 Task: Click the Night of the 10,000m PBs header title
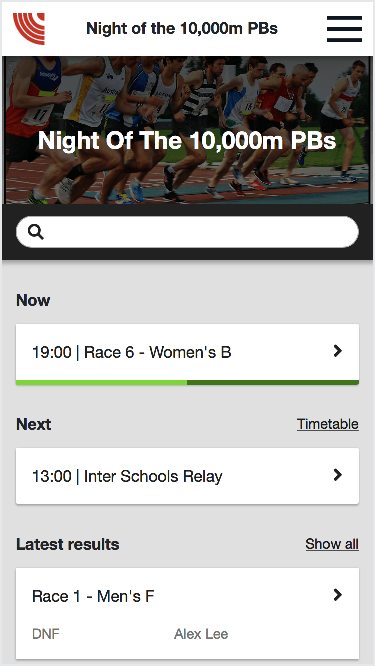[x=182, y=29]
